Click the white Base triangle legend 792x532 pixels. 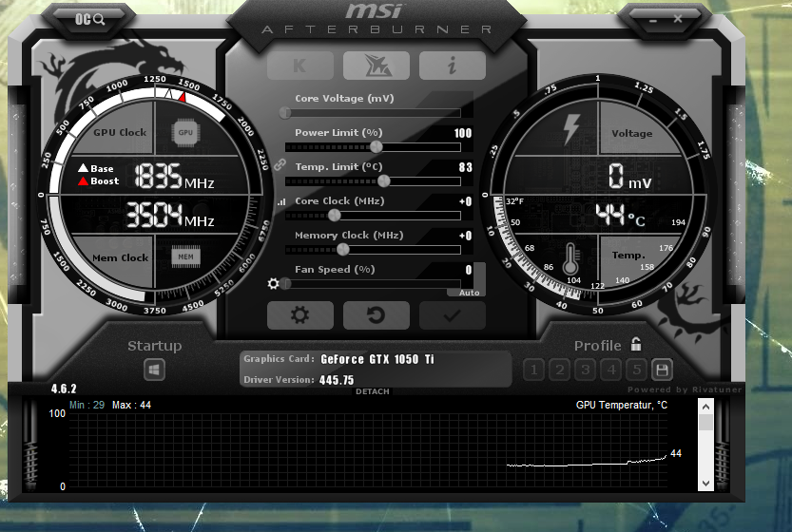pyautogui.click(x=83, y=167)
